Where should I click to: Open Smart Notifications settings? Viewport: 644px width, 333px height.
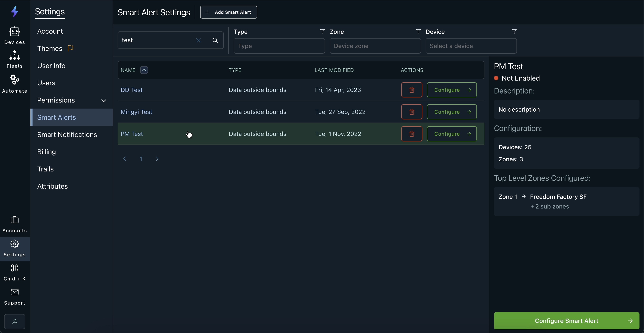(x=67, y=135)
